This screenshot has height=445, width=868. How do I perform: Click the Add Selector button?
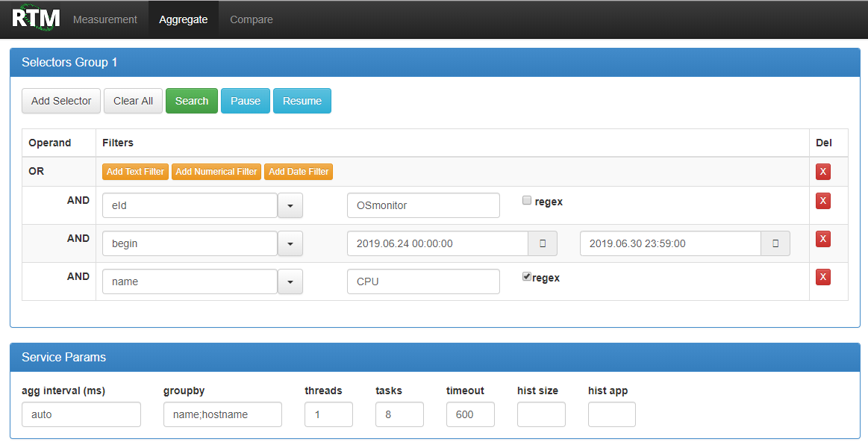(x=61, y=101)
